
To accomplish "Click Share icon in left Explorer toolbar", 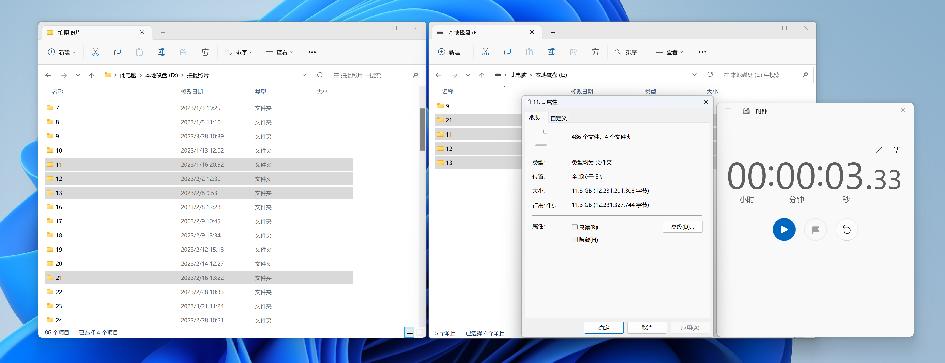I will (x=183, y=52).
